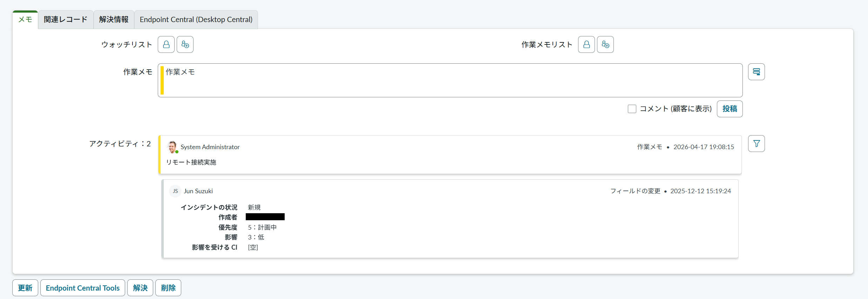Click the 解決 button

140,288
